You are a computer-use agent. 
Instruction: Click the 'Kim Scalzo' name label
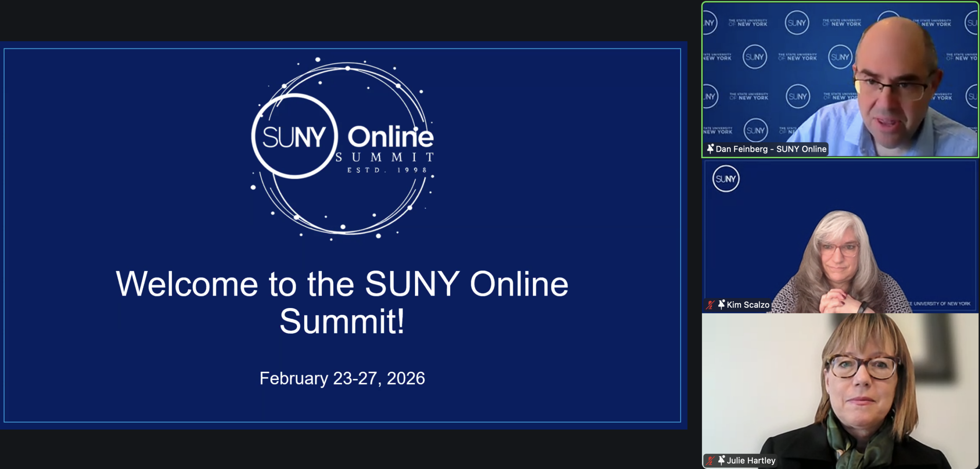[x=748, y=305]
